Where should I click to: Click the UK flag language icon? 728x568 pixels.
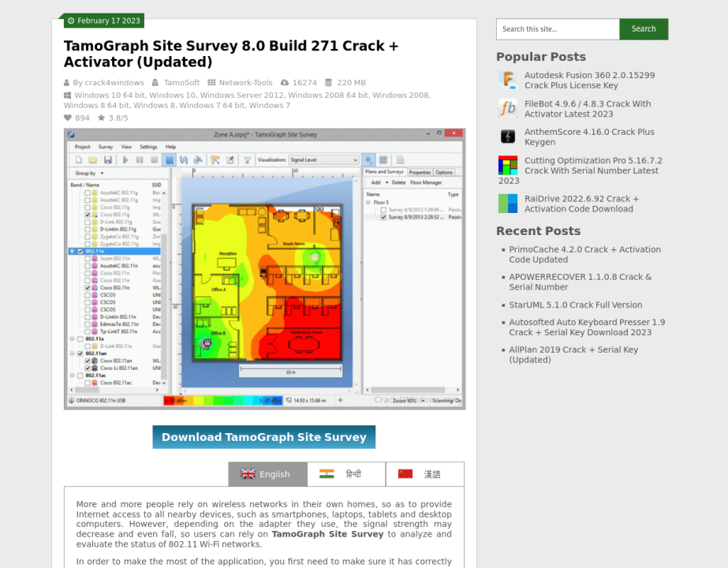tap(248, 474)
